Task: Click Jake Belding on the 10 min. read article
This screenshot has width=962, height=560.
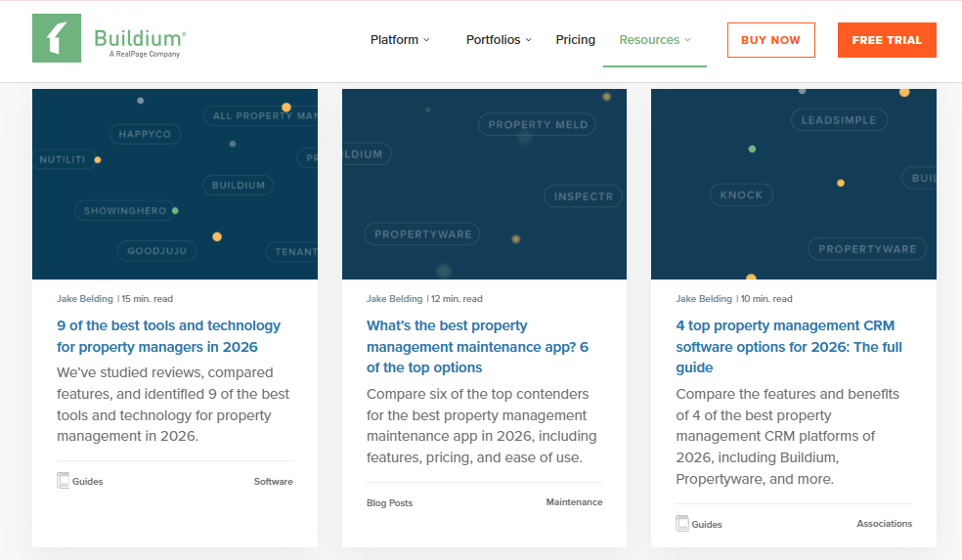Action: (704, 299)
